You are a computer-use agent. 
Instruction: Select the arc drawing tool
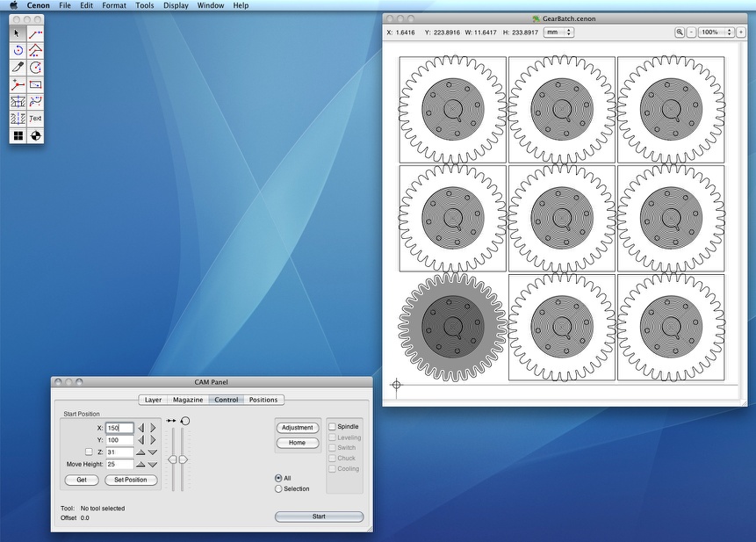35,68
